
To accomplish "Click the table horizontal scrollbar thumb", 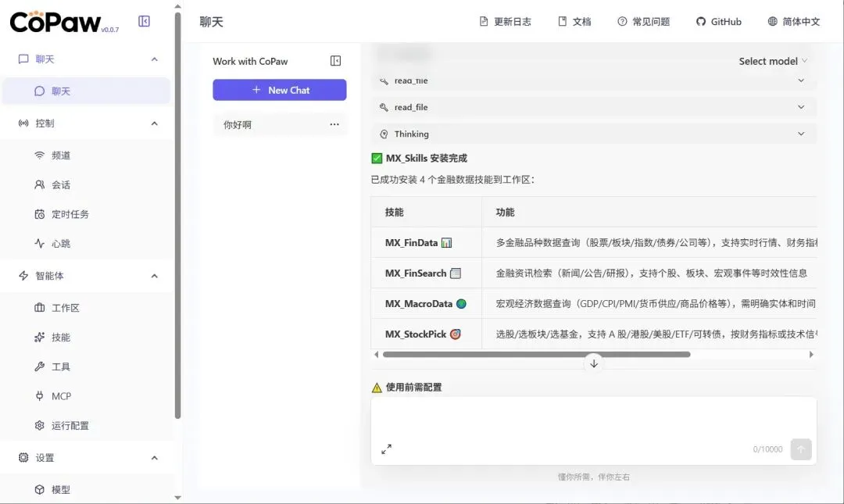I will coord(536,354).
